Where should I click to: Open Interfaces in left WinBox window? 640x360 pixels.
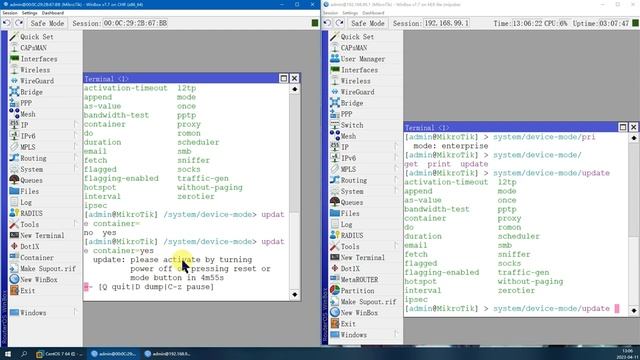click(38, 59)
